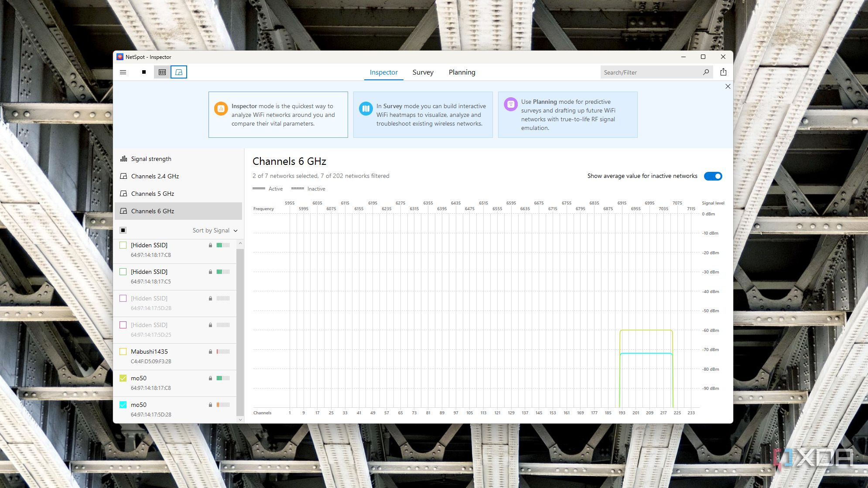Click the magnifier search icon
The image size is (868, 488).
[x=706, y=72]
